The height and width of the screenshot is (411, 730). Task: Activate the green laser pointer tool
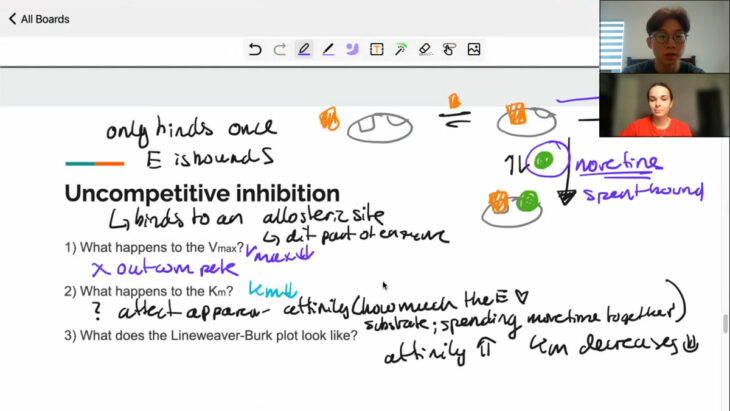click(400, 49)
